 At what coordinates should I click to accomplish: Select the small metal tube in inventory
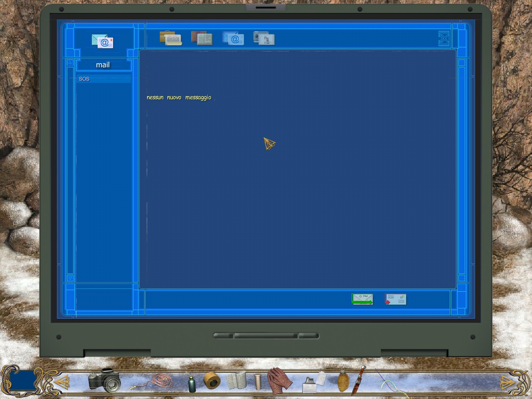[258, 382]
